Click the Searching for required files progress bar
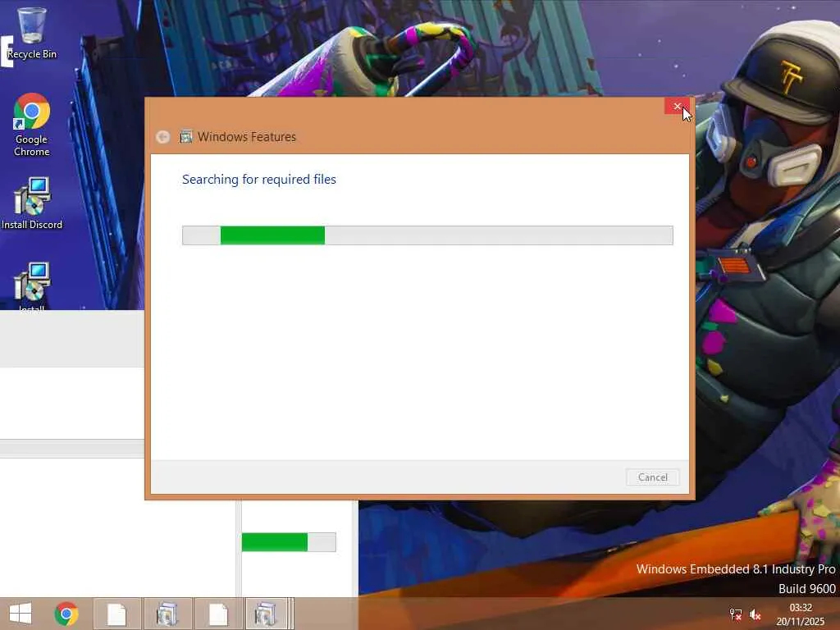The width and height of the screenshot is (840, 630). pos(427,235)
